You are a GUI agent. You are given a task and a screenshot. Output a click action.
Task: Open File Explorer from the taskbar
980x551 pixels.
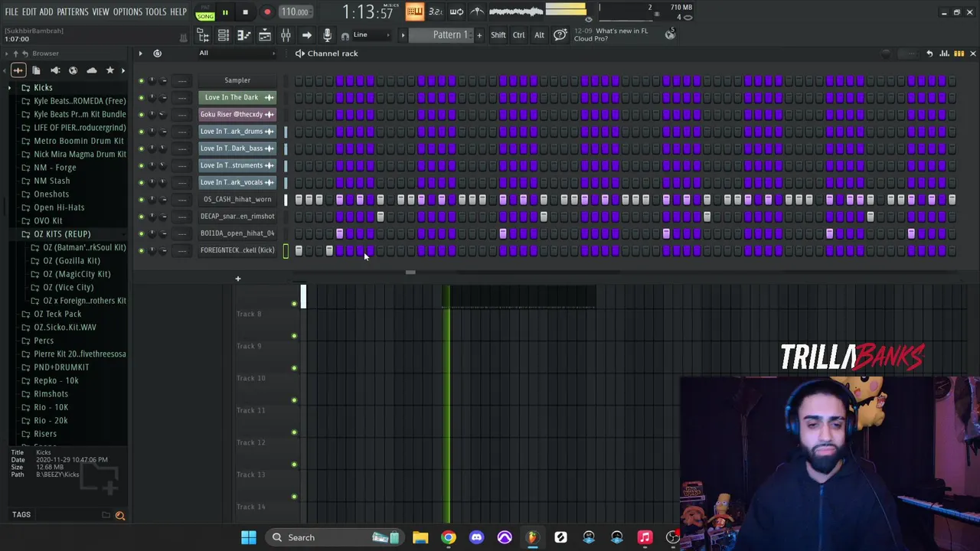(420, 537)
